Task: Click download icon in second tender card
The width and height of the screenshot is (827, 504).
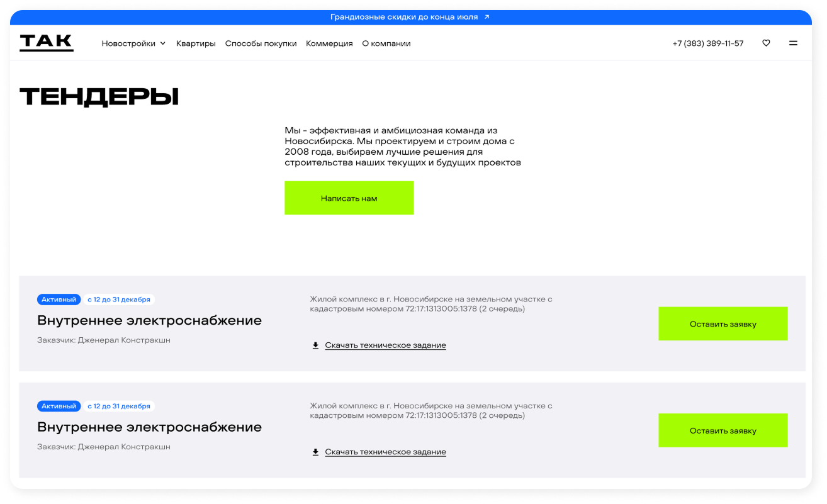Action: [315, 452]
